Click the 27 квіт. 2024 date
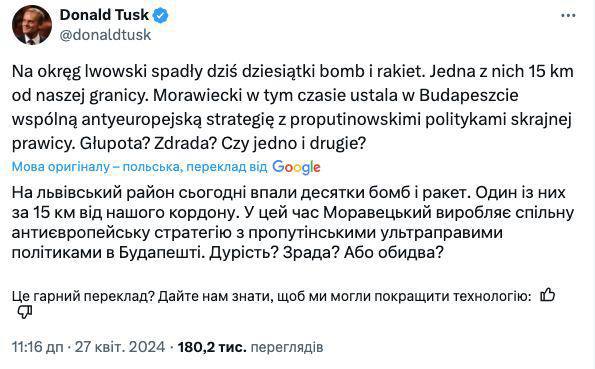Viewport: 595px width, 369px height. point(120,347)
